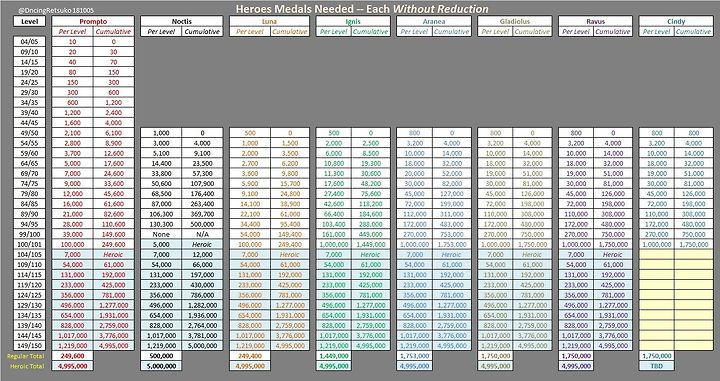Image resolution: width=720 pixels, height=381 pixels.
Task: Click the Noctis 'N/A' cell
Action: tap(202, 234)
